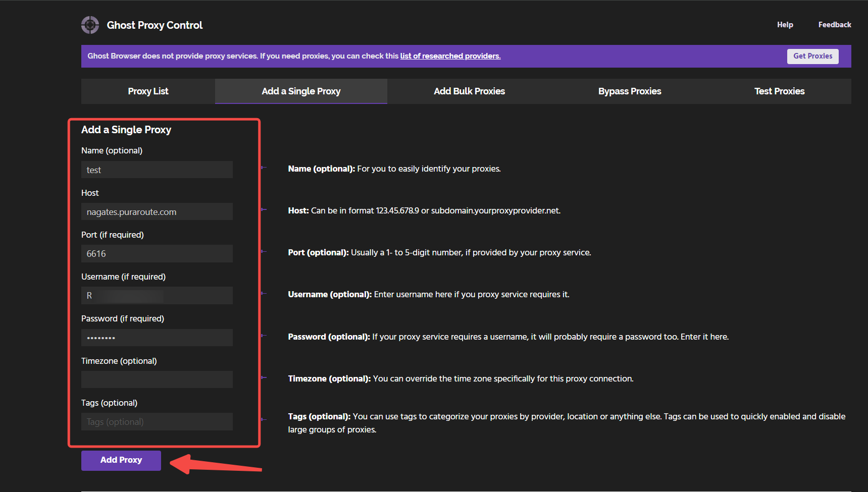Click the Add Proxy button
Image resolution: width=868 pixels, height=492 pixels.
[x=121, y=460]
